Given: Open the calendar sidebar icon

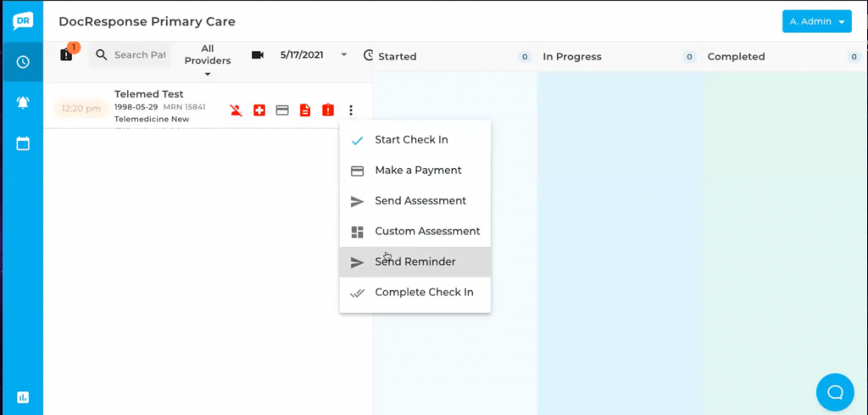Looking at the screenshot, I should pos(23,144).
